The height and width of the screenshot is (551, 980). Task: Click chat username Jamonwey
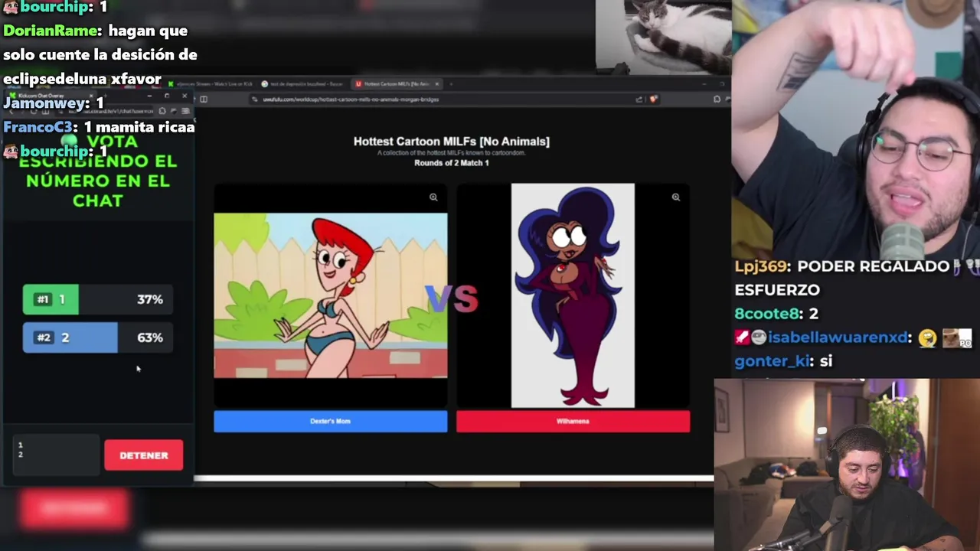tap(46, 103)
